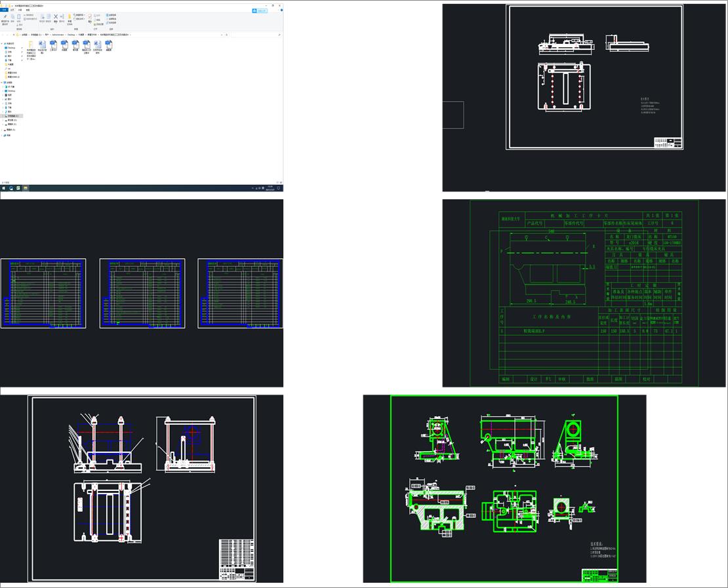Click the New folder ribbon icon
Screen dimensions: 728x588
click(70, 16)
